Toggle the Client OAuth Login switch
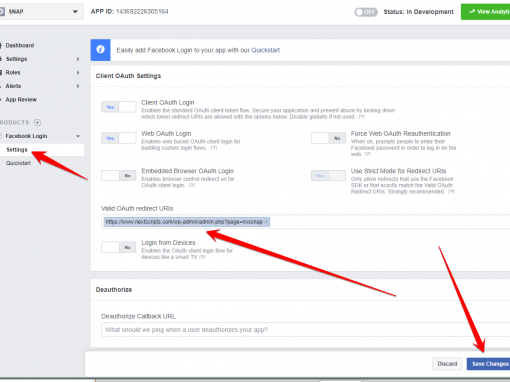 pyautogui.click(x=119, y=107)
